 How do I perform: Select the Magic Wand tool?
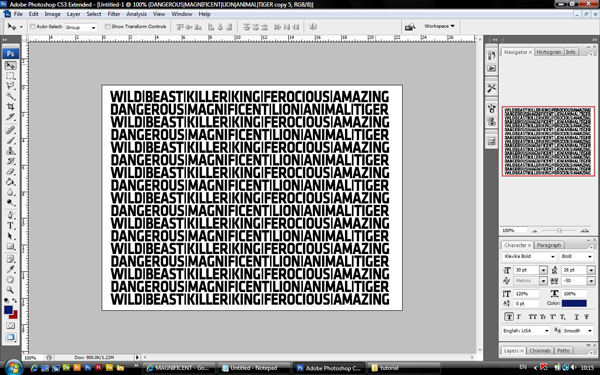[x=10, y=96]
